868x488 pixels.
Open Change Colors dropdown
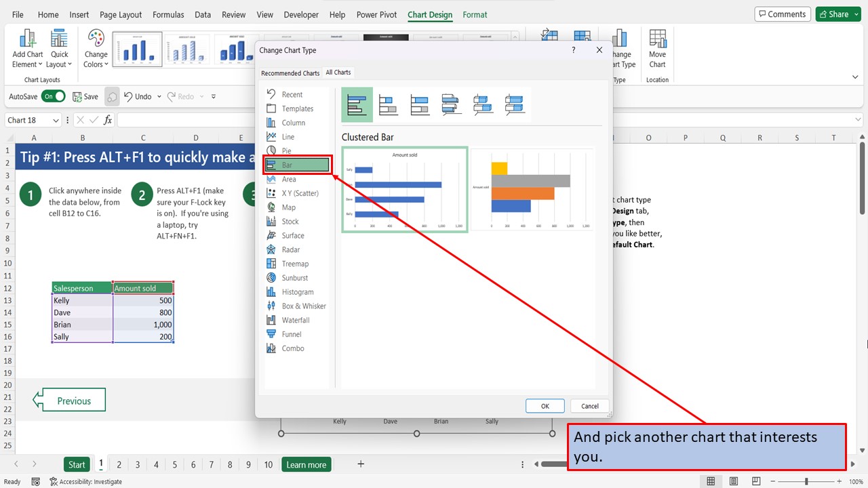pos(96,48)
